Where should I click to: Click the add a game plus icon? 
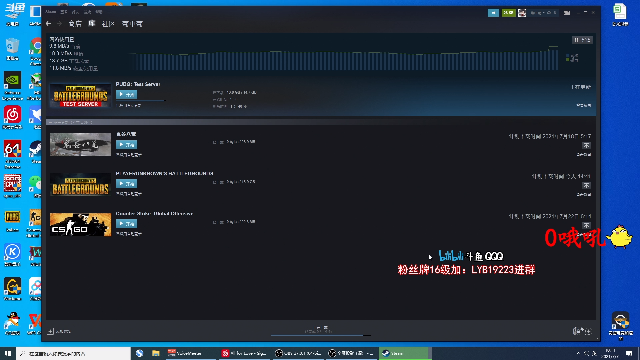[x=51, y=331]
